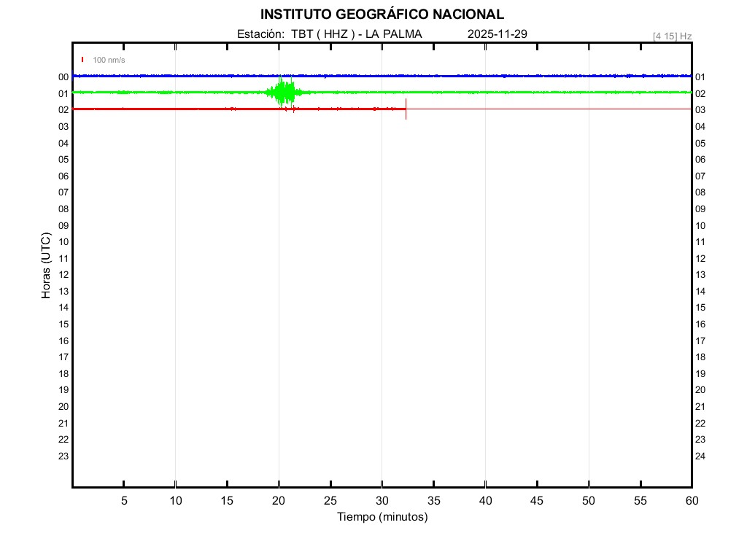This screenshot has height=560, width=747.
Task: Click the 45 minute tick label on x-axis
Action: tap(537, 500)
